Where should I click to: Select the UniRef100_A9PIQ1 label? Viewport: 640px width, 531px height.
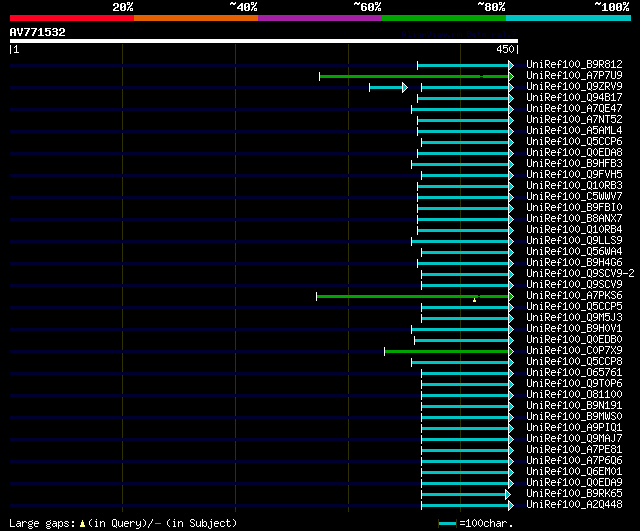[x=574, y=428]
